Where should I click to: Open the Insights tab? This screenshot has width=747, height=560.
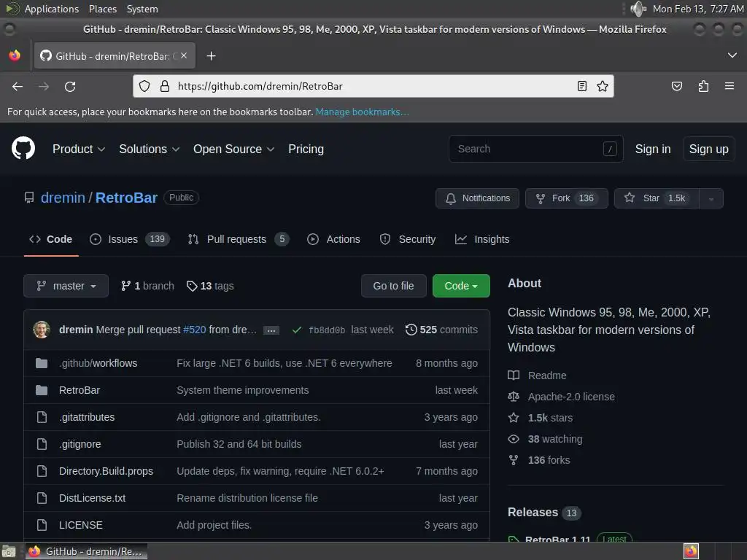482,239
